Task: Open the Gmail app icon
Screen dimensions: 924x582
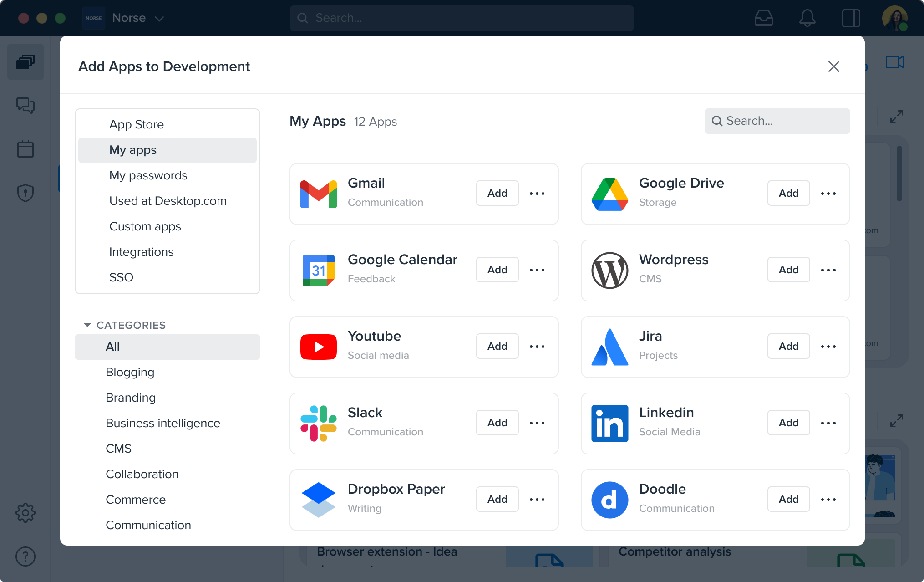Action: 318,193
